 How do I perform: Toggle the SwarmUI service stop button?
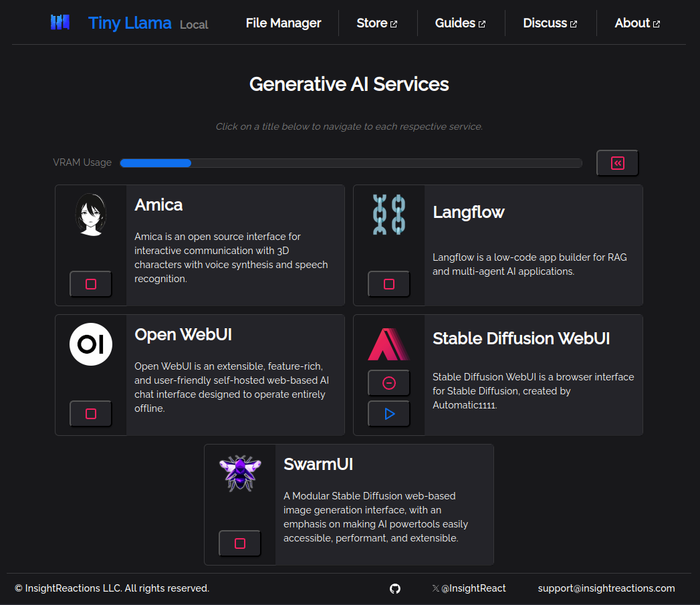(x=240, y=543)
